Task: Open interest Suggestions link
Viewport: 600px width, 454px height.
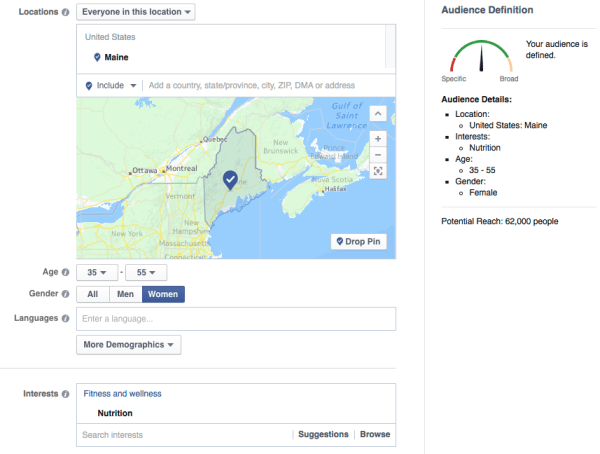Action: [x=322, y=435]
